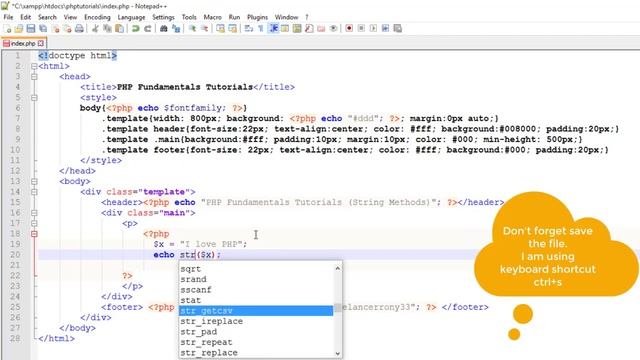This screenshot has height=360, width=640.
Task: Click the Stop Recording macro icon
Action: 361,29
